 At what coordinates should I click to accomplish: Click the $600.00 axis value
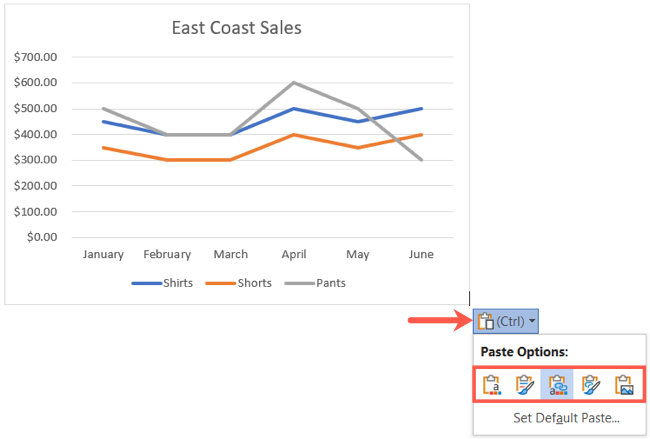point(35,82)
